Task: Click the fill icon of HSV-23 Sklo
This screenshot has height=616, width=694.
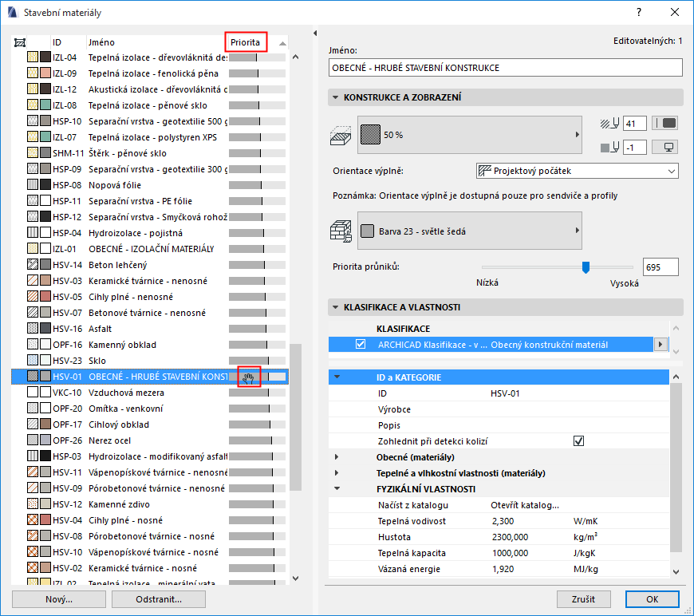Action: click(x=33, y=361)
